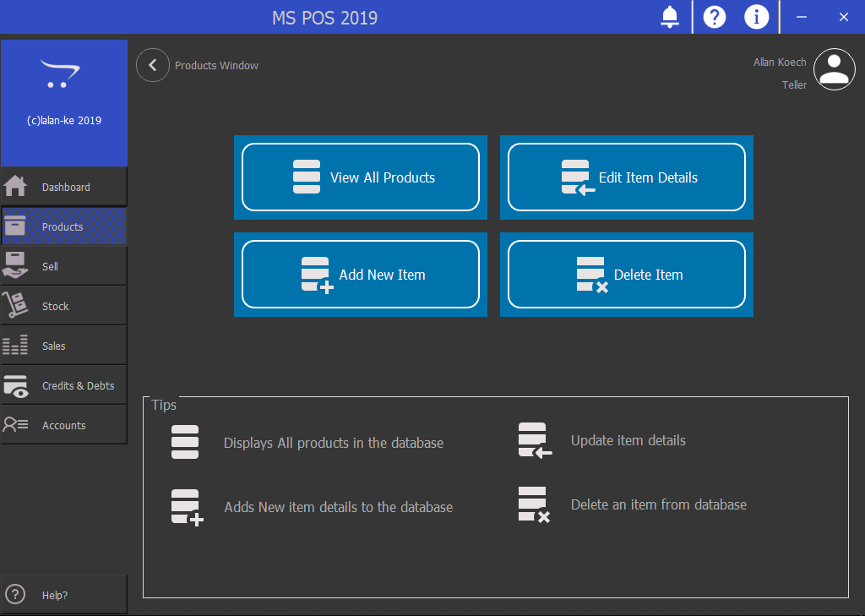The height and width of the screenshot is (616, 865).
Task: Open the Stock section
Action: [x=64, y=305]
